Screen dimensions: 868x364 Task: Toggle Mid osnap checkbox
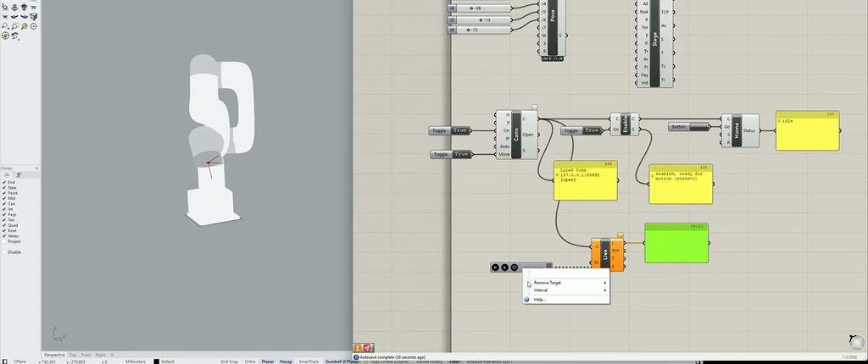[4, 198]
